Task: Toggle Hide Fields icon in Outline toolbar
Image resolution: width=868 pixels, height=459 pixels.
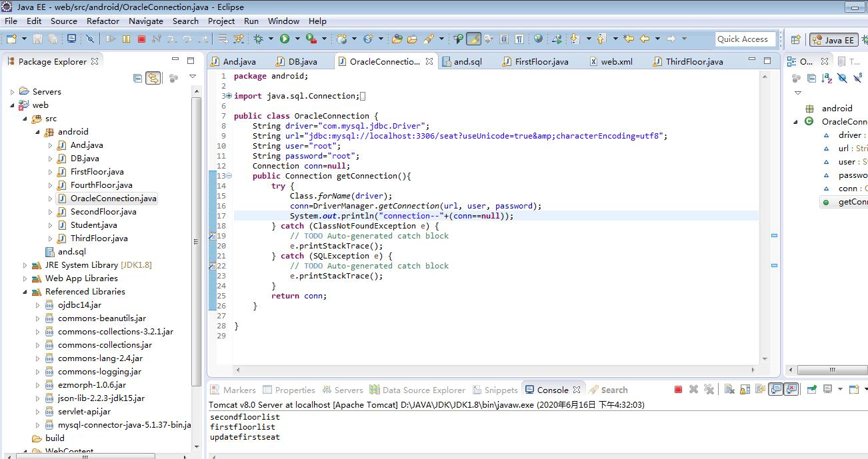Action: tap(842, 78)
